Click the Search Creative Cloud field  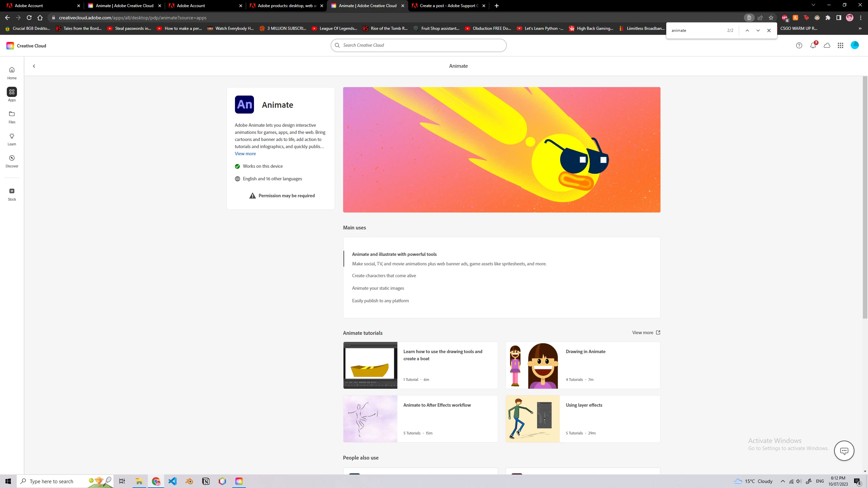418,45
